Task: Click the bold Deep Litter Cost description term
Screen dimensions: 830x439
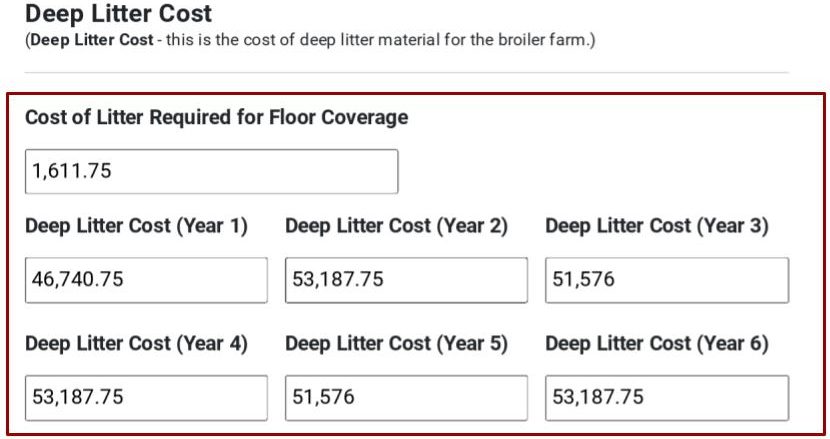Action: coord(92,40)
